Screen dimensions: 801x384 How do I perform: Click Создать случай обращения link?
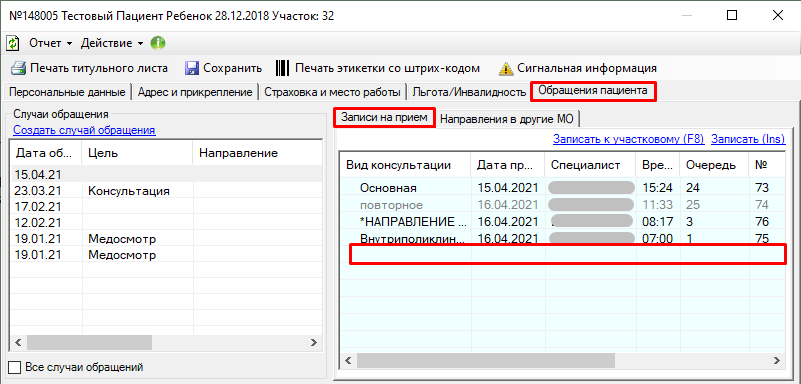tap(84, 130)
